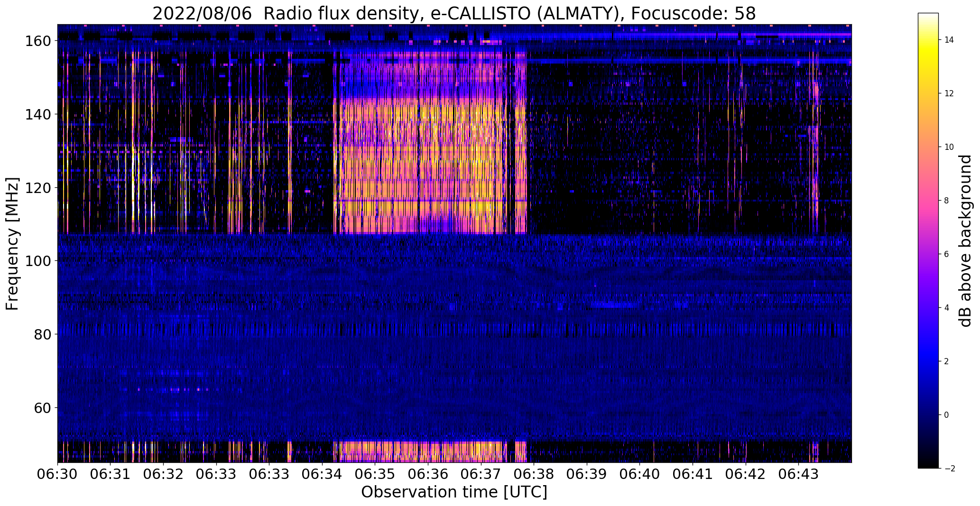Pick the colorbar tick value 8
This screenshot has width=980, height=506.
click(947, 201)
